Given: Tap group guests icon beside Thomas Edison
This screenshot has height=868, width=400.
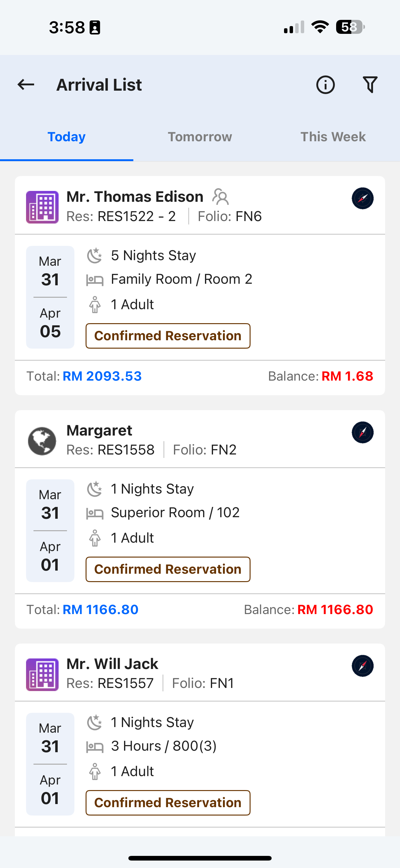Looking at the screenshot, I should [220, 197].
